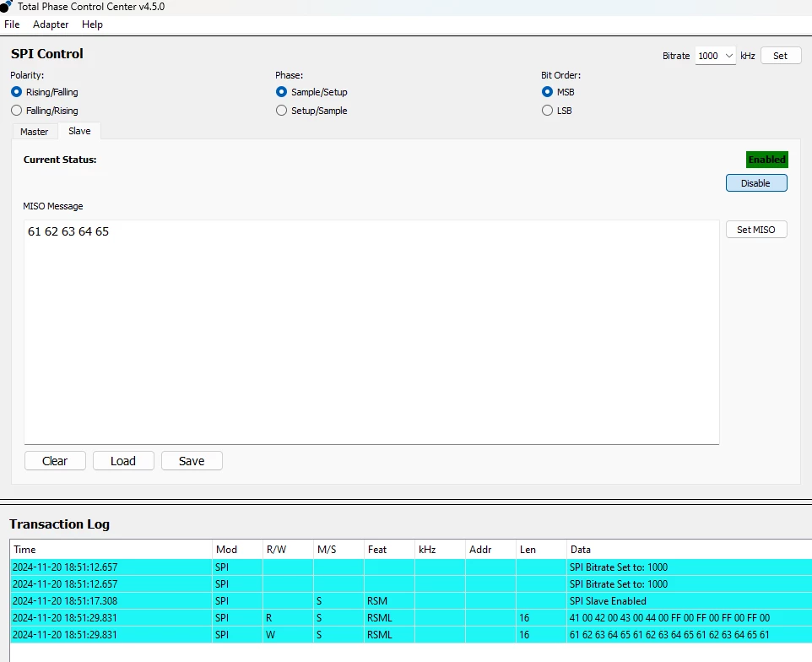Click the Total Phase app icon in title bar
The height and width of the screenshot is (662, 812).
point(6,6)
